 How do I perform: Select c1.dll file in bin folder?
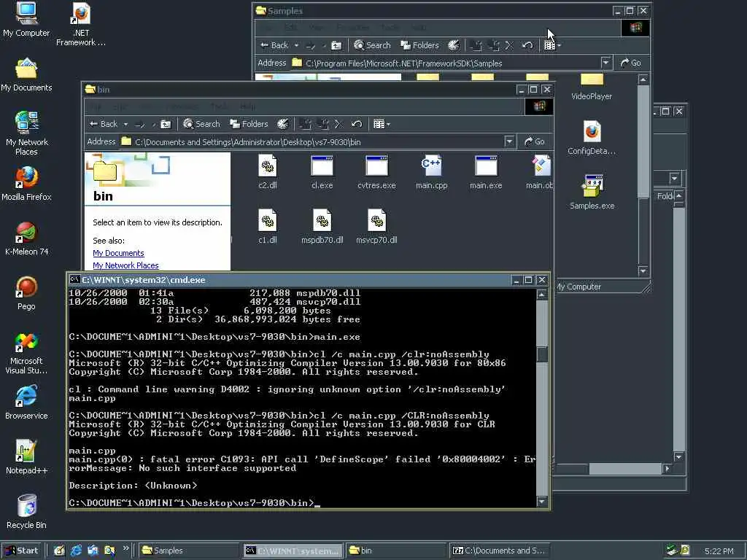coord(267,227)
